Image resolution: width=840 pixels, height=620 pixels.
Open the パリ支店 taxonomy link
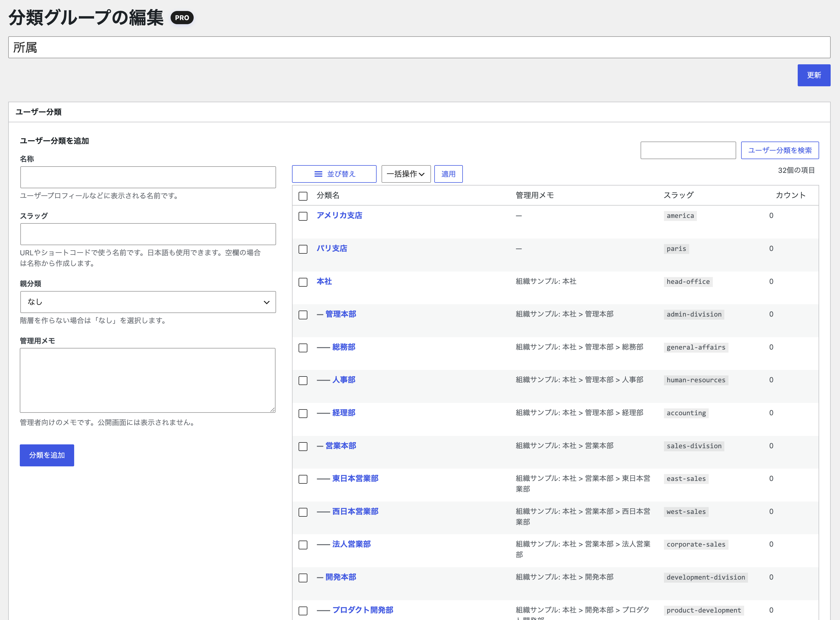pos(332,248)
